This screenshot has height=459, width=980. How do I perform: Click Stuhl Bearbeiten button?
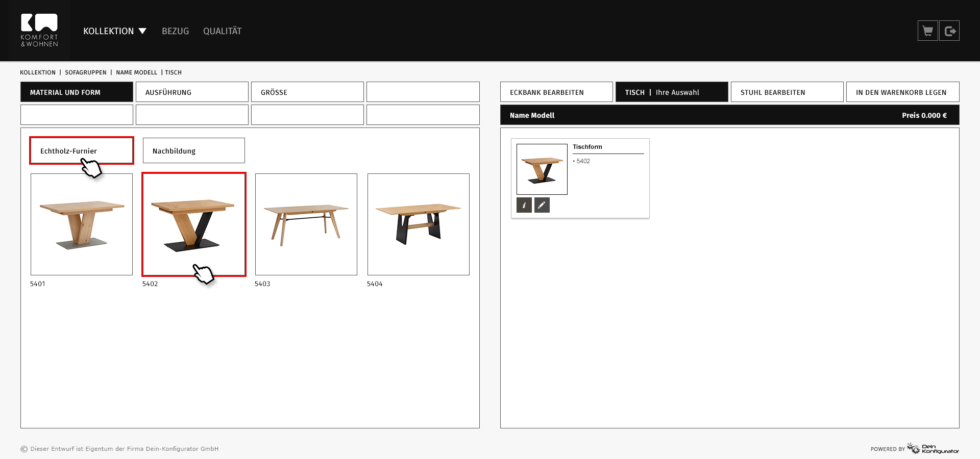pos(787,92)
